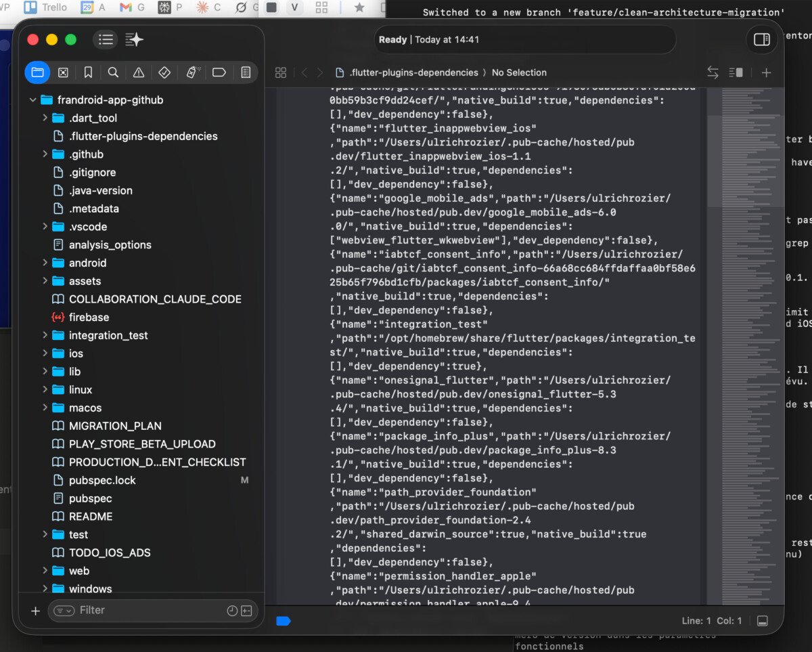Open the MIGRATION_PLAN document
This screenshot has width=812, height=652.
115,426
